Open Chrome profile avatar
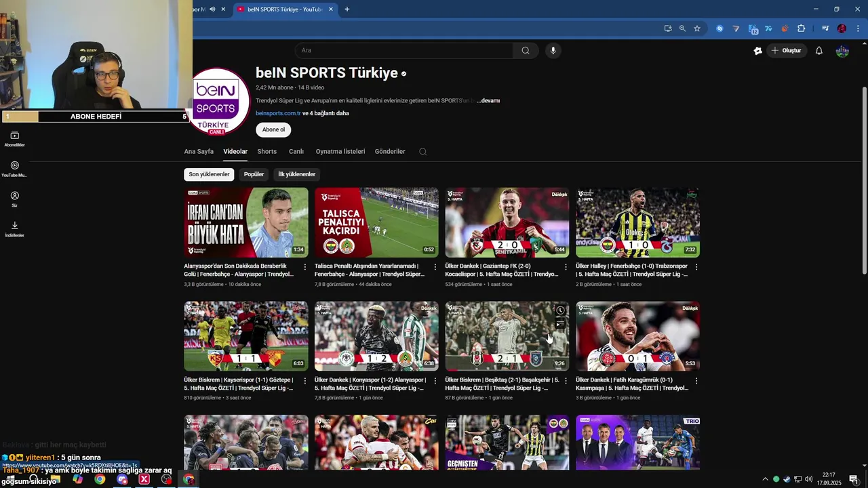Viewport: 868px width, 488px height. pos(842,28)
